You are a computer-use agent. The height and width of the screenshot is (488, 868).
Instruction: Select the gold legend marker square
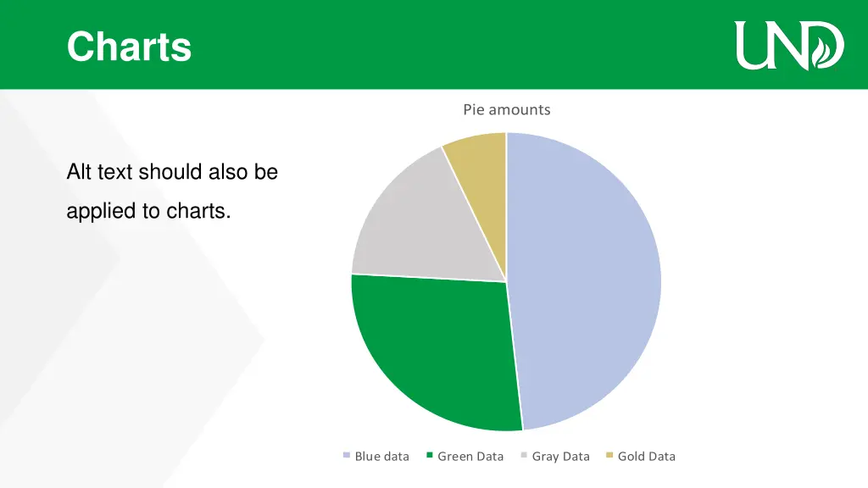pos(609,456)
